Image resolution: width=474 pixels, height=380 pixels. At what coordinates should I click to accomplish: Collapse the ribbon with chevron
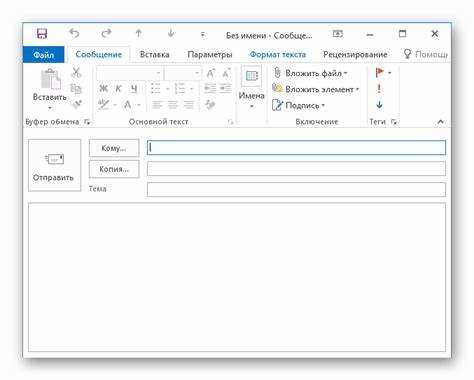click(440, 122)
